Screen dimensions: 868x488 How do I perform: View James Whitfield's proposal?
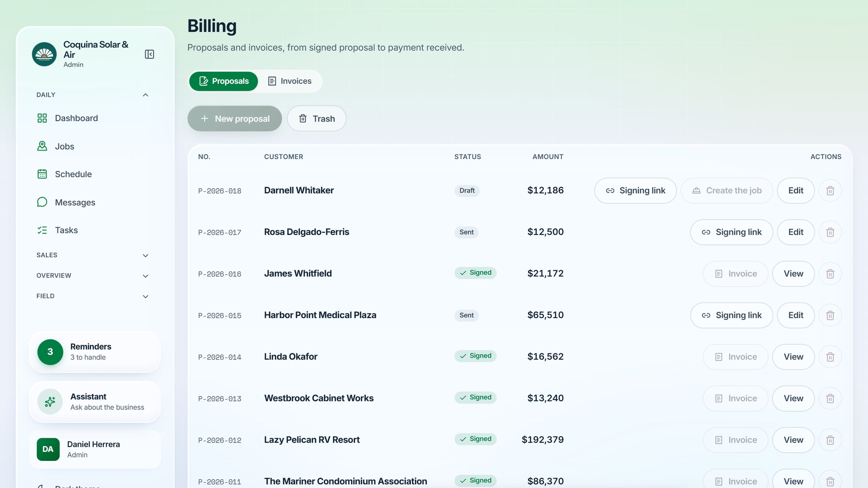(x=793, y=274)
